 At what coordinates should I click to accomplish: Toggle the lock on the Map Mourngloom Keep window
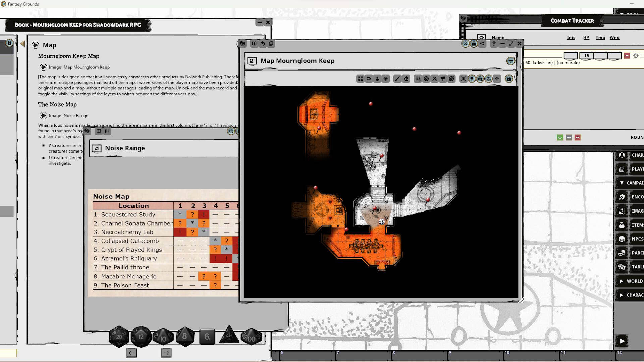pos(474,44)
